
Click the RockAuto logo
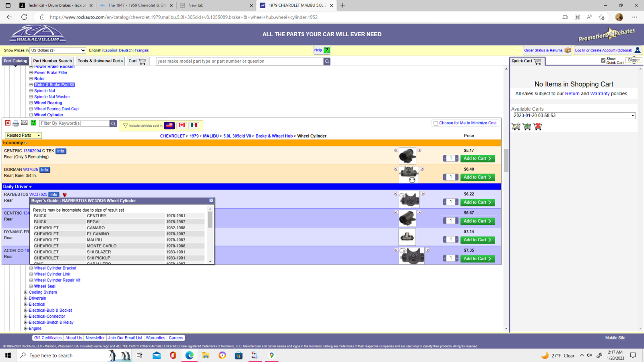[38, 34]
